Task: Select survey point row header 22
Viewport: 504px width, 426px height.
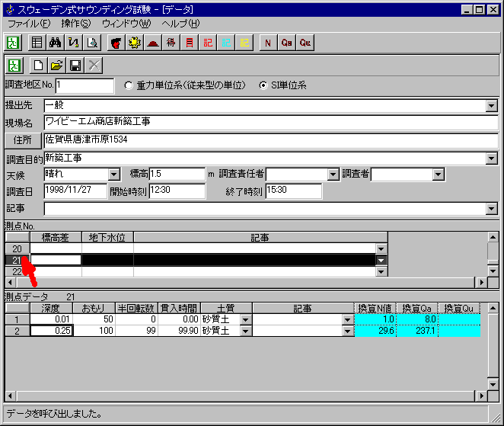Action: (x=17, y=272)
